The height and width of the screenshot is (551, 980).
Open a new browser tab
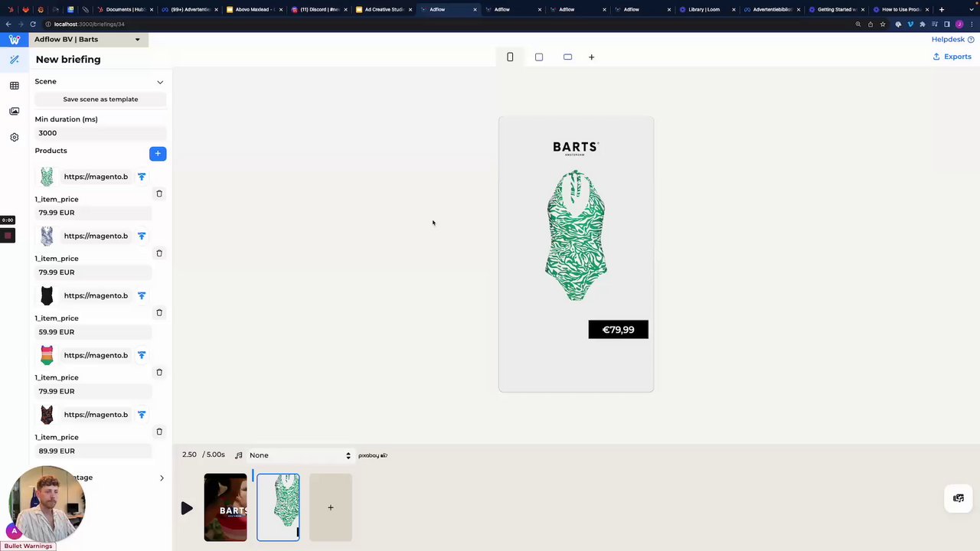pos(942,9)
